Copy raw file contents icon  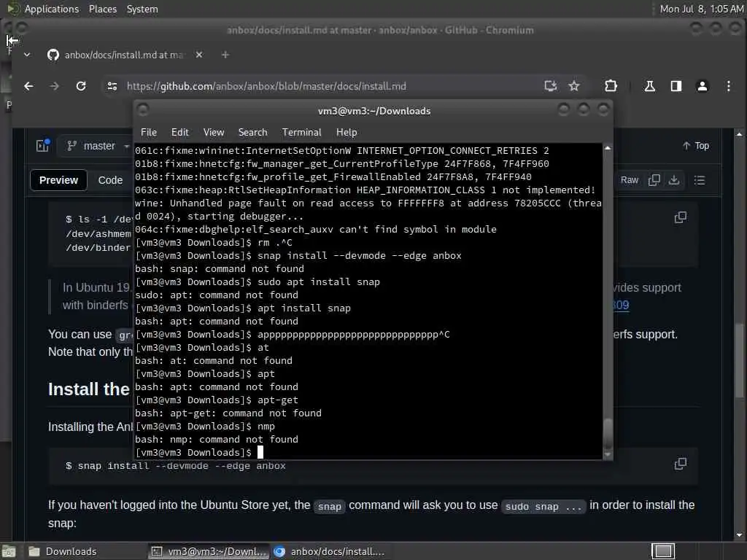pos(654,180)
